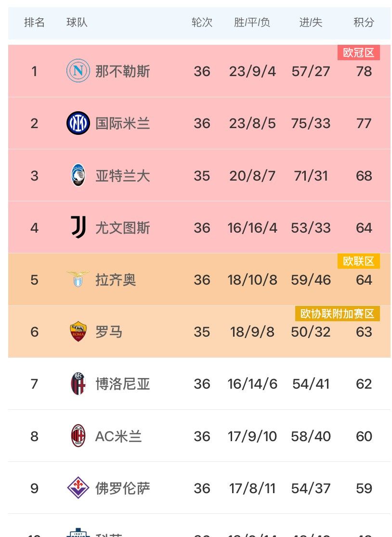This screenshot has width=392, height=537.
Task: Click the 球队 column header
Action: [77, 22]
